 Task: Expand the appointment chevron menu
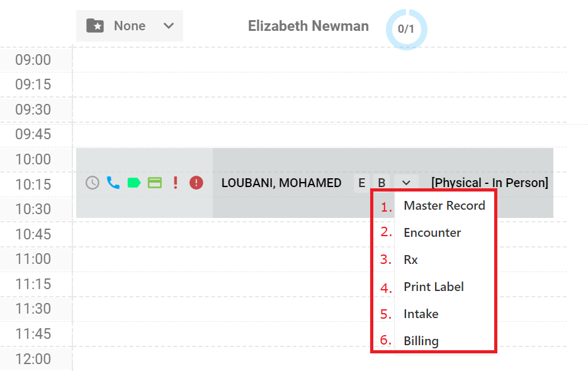coord(406,183)
